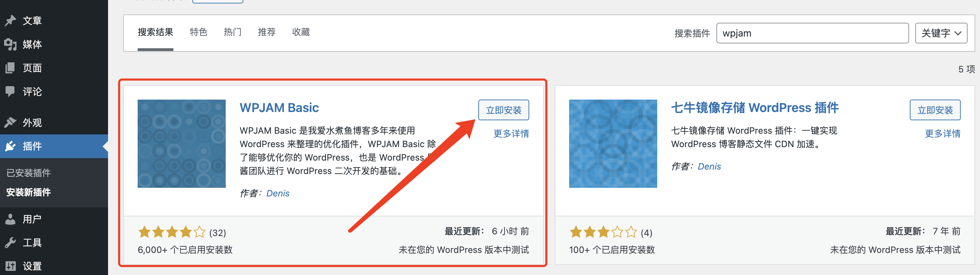The height and width of the screenshot is (275, 980).
Task: Click the Settings sliders icon
Action: (10, 266)
